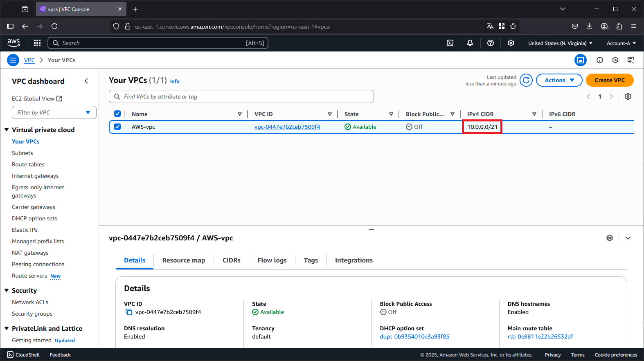Image resolution: width=644 pixels, height=361 pixels.
Task: Copy the VPC ID in Details
Action: tap(128, 312)
